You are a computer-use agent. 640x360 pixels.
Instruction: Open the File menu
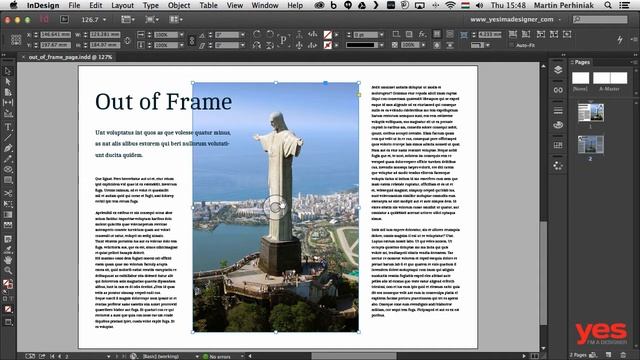point(74,5)
